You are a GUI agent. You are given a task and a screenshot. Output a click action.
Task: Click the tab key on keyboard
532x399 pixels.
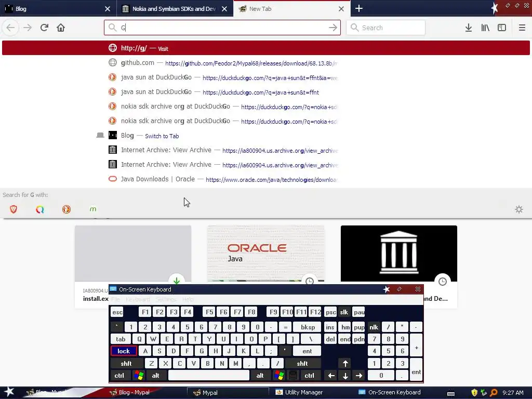[x=121, y=339]
